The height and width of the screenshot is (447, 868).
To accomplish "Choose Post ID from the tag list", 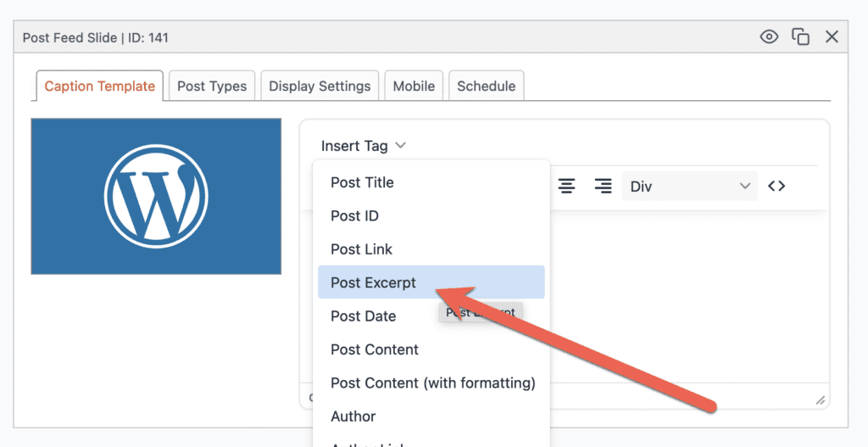I will pos(354,215).
